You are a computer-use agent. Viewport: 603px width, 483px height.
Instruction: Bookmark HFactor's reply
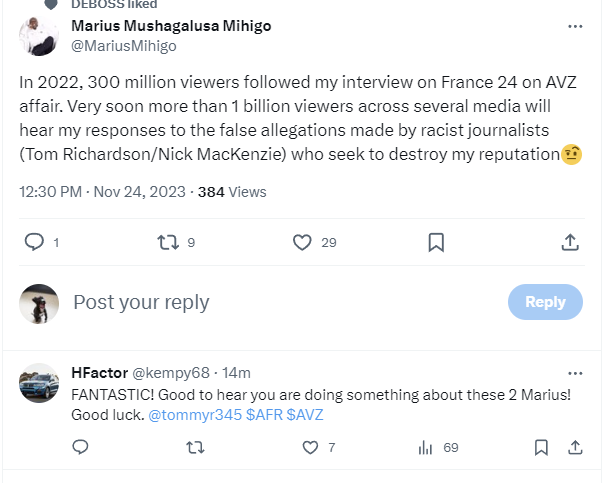(x=540, y=448)
